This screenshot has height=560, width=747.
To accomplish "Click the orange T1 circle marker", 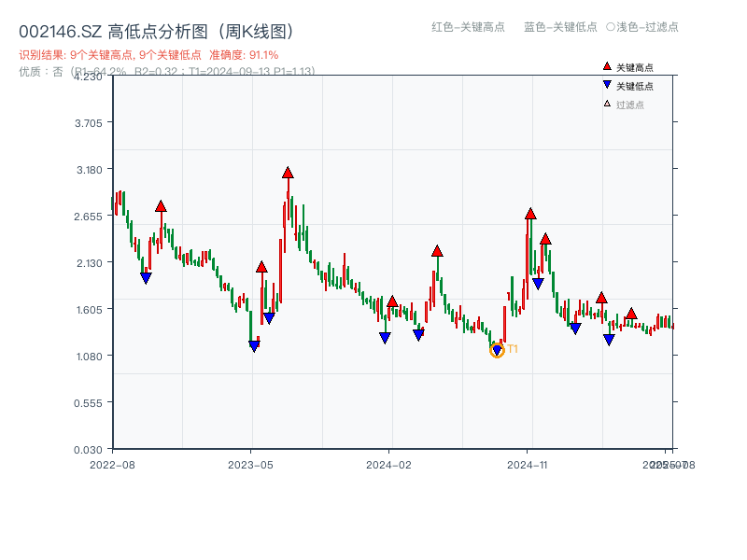I will pos(497,350).
